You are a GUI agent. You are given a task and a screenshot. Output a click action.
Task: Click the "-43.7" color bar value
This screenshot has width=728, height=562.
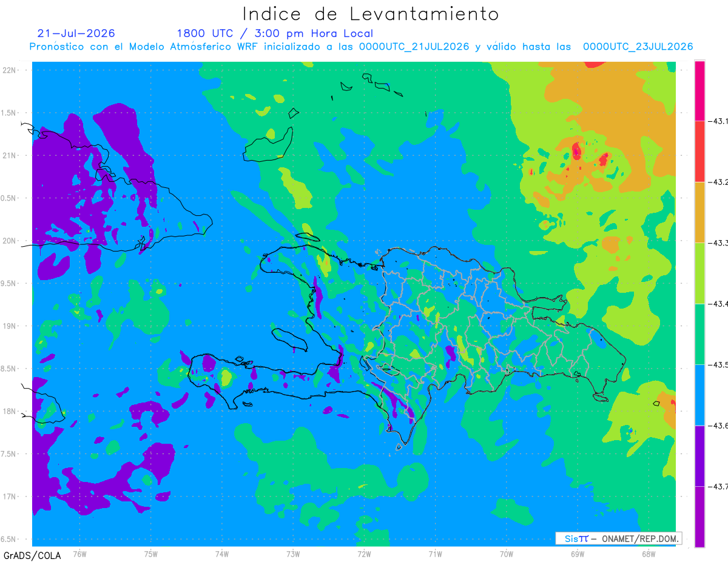[x=718, y=487]
